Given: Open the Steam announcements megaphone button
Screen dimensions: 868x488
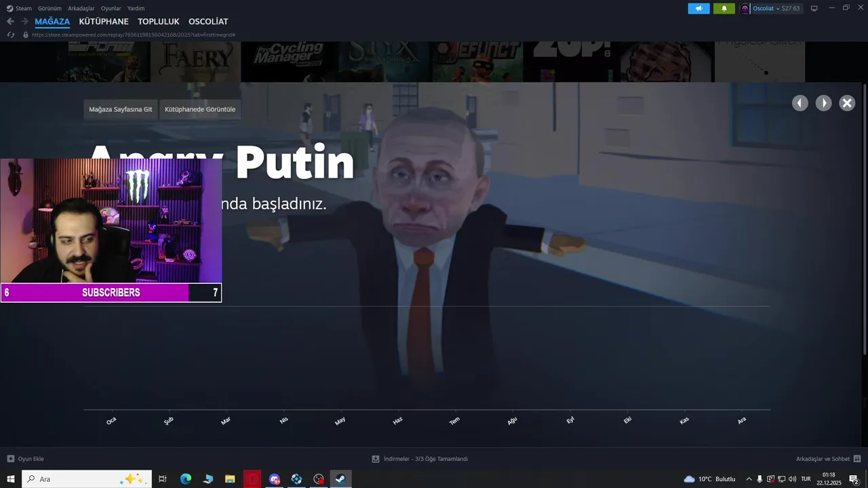Looking at the screenshot, I should [698, 8].
